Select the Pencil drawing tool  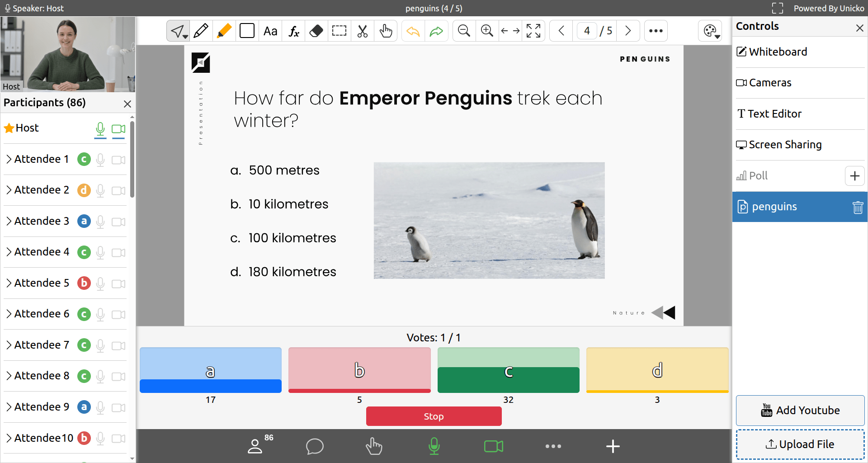click(x=201, y=31)
